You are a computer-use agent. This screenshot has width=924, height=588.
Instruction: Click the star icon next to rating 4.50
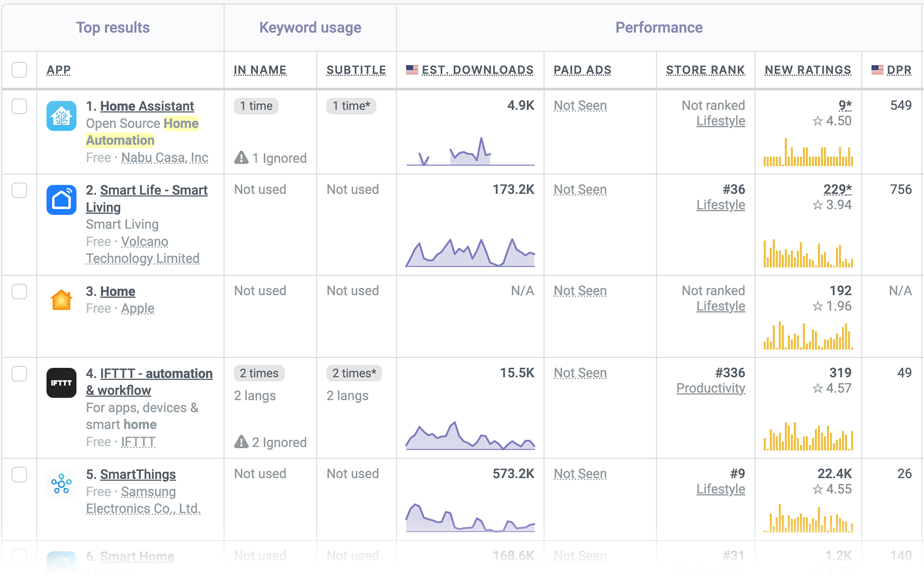pyautogui.click(x=817, y=121)
